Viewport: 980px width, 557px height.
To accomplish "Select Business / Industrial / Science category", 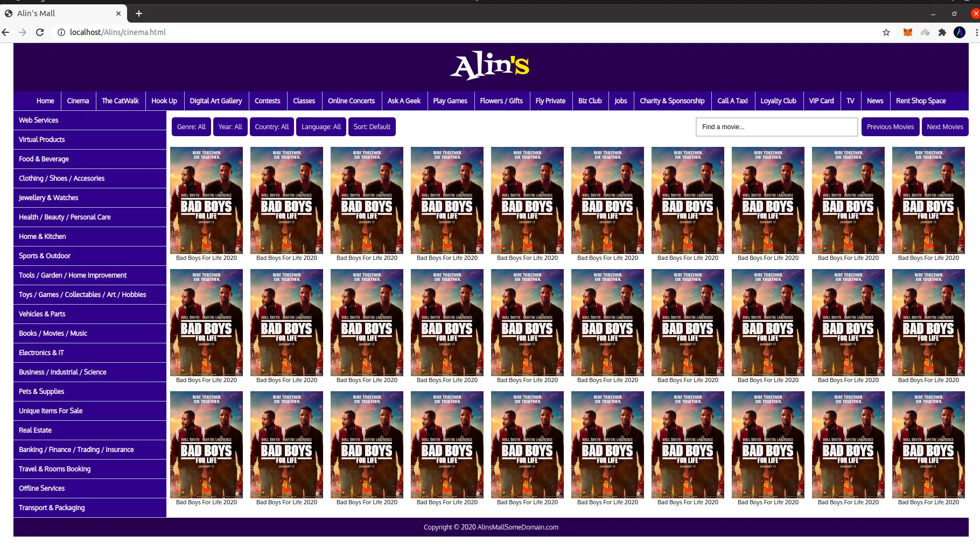I will point(90,372).
